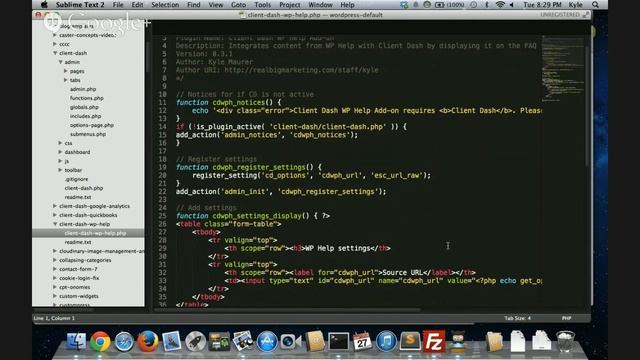Click the Bluetooth status icon

point(487,5)
